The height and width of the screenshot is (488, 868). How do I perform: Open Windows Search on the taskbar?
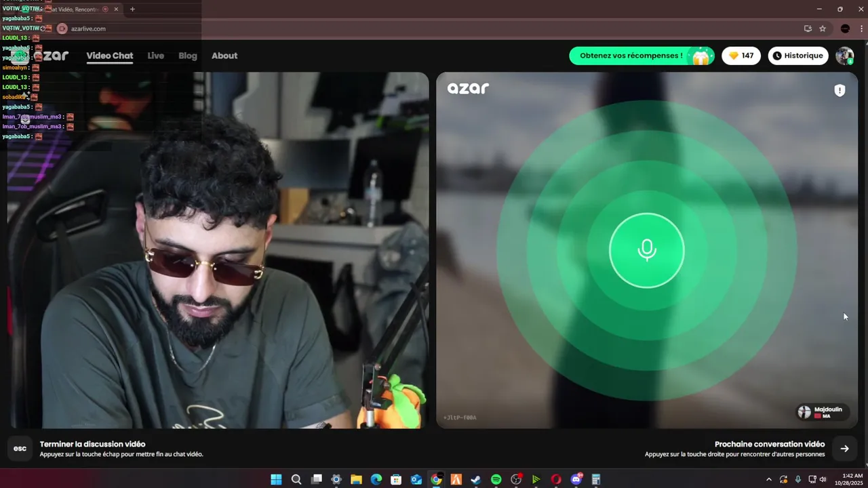[296, 479]
